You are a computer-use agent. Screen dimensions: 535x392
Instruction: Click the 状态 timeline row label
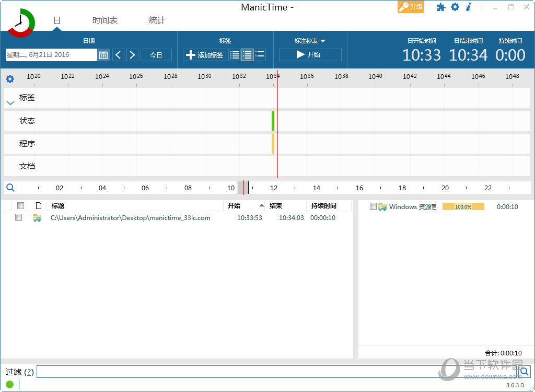pos(27,121)
